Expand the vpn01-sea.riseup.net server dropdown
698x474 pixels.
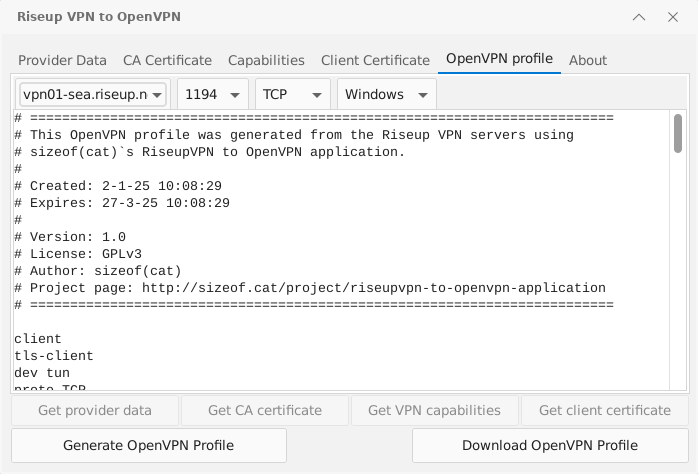(x=93, y=94)
